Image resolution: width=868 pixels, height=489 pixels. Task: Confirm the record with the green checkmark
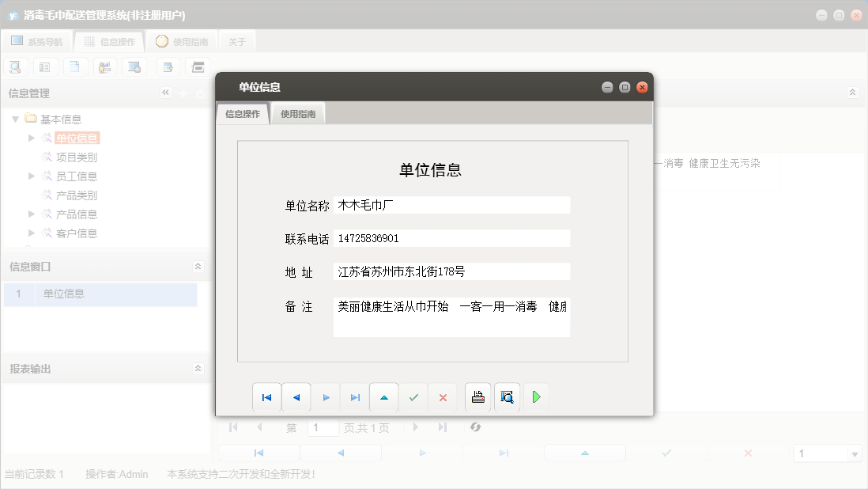coord(413,396)
